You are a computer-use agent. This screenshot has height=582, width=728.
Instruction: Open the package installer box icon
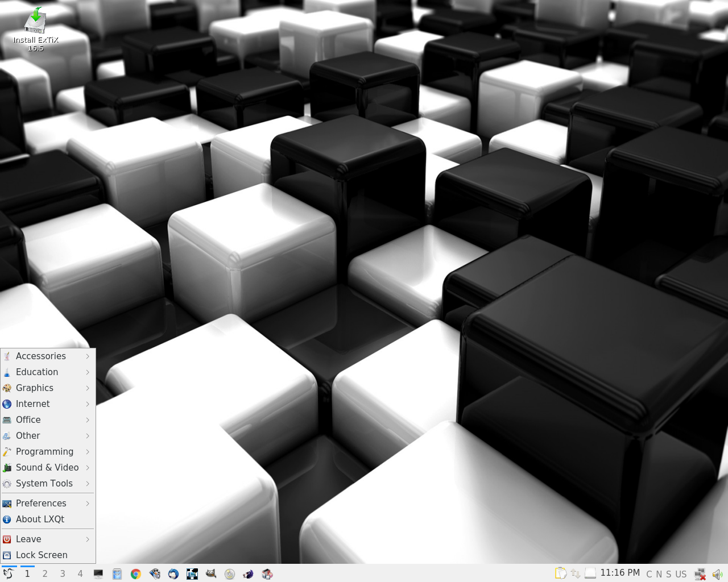267,574
